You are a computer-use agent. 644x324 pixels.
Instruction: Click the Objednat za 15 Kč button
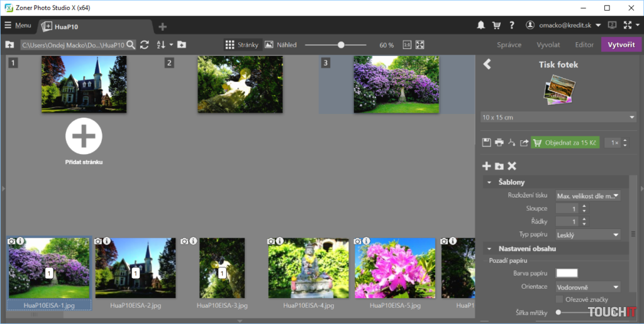pos(564,143)
